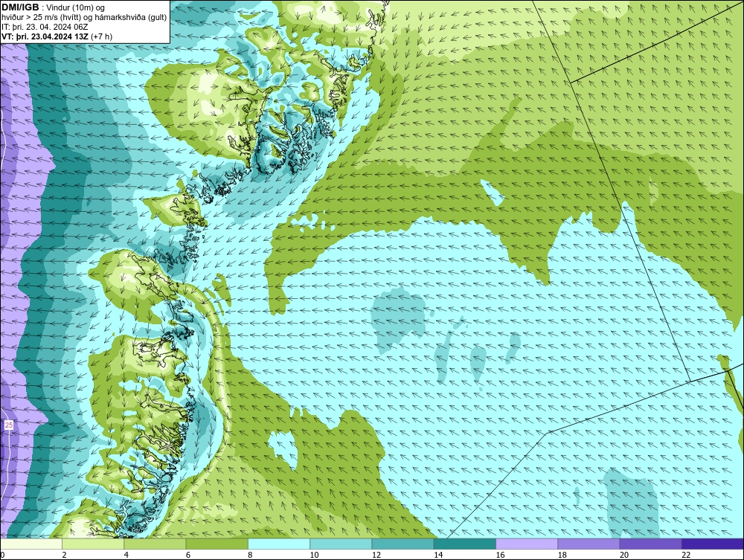Click the 'DMI/IGB' title text

coord(20,7)
